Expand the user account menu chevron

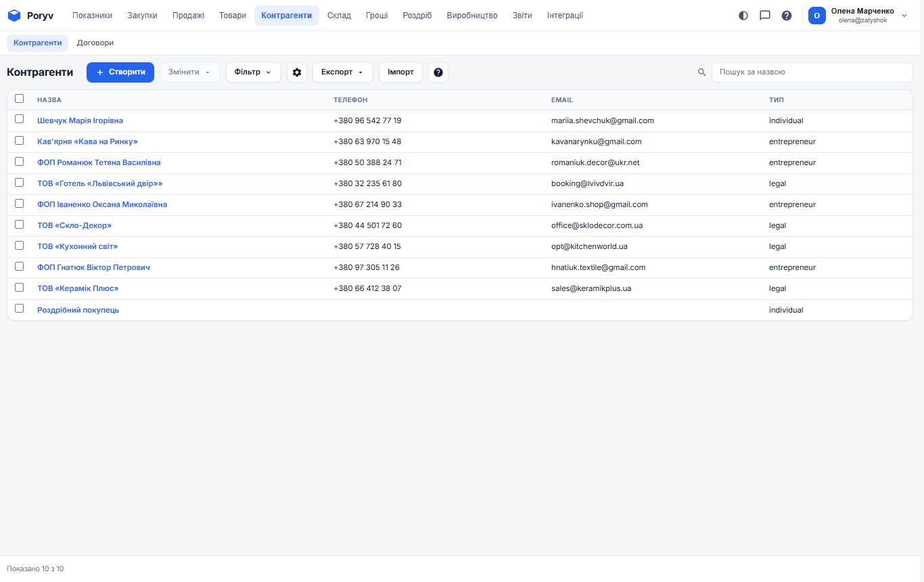coord(904,16)
